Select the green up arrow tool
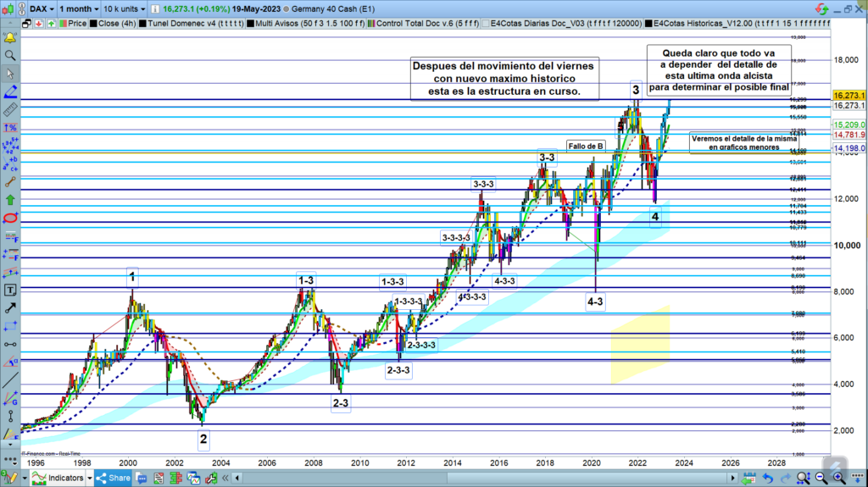Image resolution: width=868 pixels, height=487 pixels. click(10, 200)
